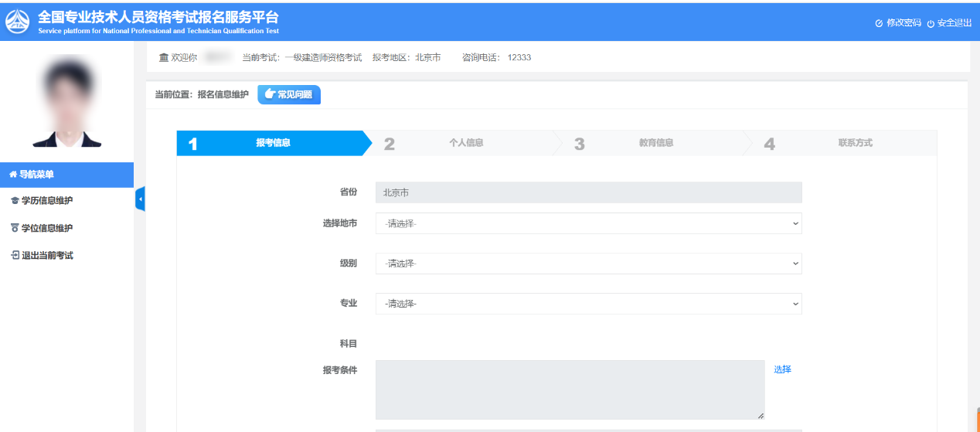Image resolution: width=980 pixels, height=432 pixels.
Task: Click the home icon beside 导航菜单
Action: (13, 175)
